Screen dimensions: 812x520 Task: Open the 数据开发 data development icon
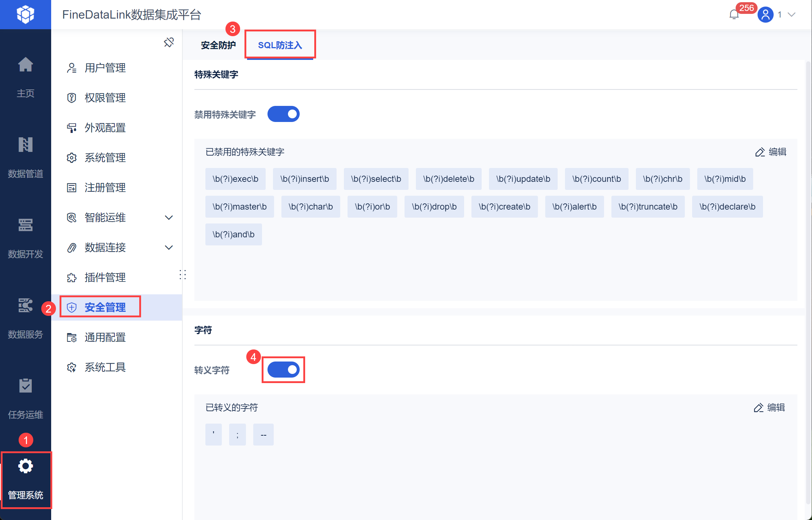pos(25,225)
